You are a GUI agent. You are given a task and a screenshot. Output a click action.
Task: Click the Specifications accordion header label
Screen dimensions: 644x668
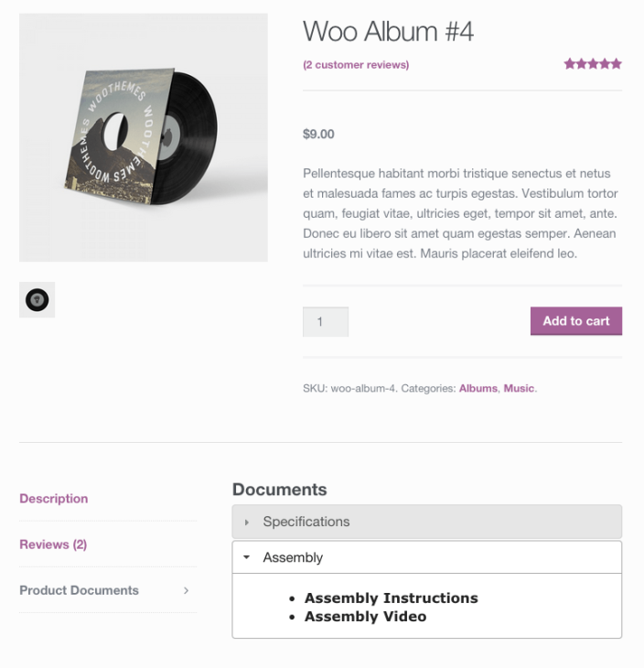[306, 522]
